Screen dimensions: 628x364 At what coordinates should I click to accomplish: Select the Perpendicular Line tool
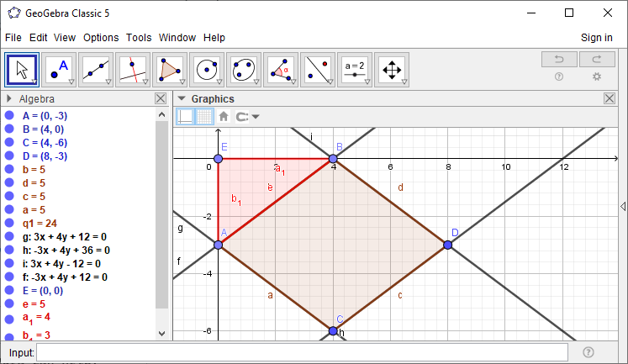tap(133, 70)
